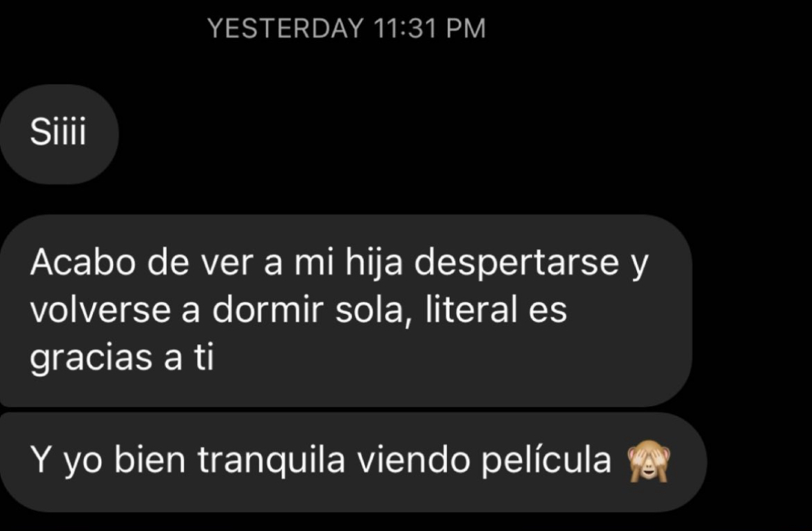The image size is (812, 531).
Task: Tap the word 'película' in last message
Action: click(x=546, y=461)
